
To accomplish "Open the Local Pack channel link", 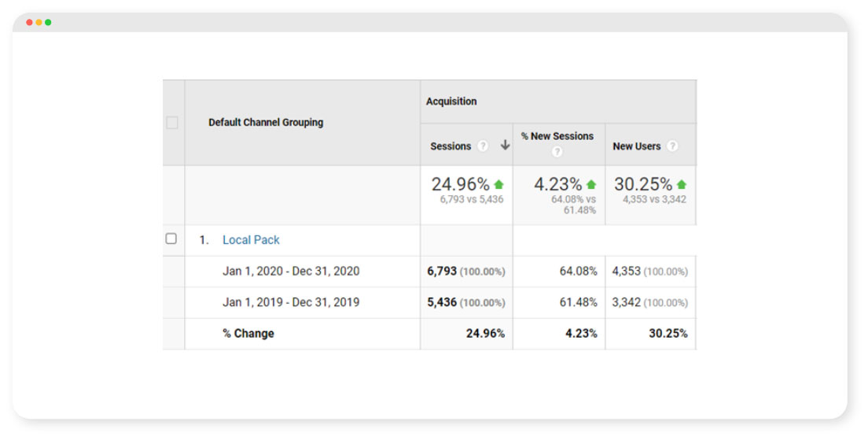I will [x=251, y=240].
